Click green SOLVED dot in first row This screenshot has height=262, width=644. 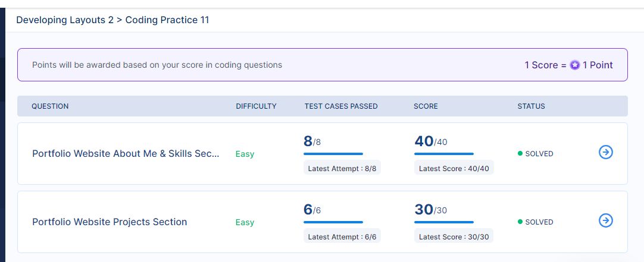(x=520, y=154)
